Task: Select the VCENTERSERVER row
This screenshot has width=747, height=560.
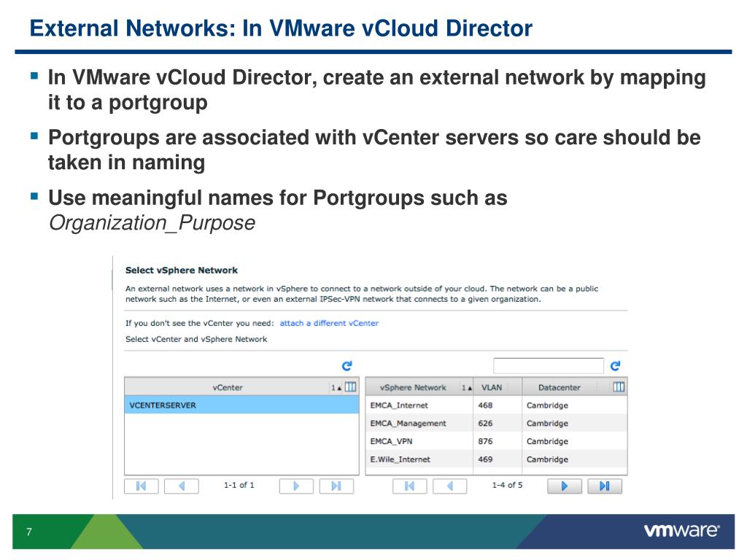Action: [241, 405]
